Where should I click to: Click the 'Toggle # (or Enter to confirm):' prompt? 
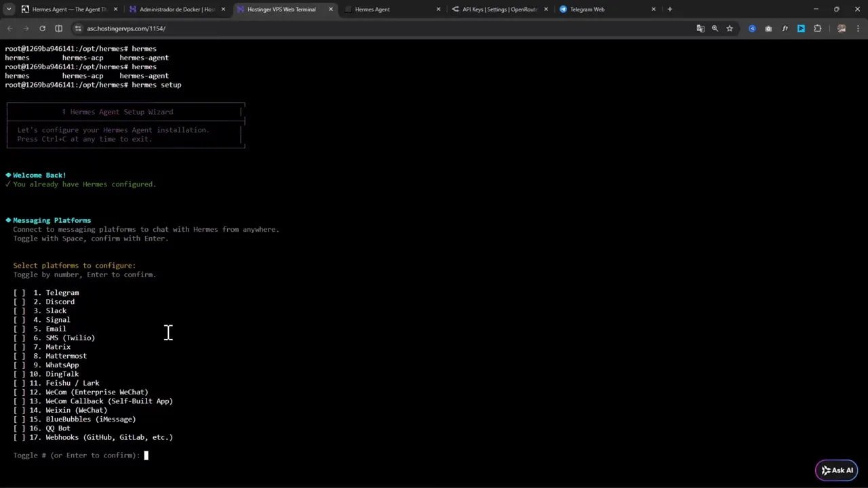(x=77, y=455)
